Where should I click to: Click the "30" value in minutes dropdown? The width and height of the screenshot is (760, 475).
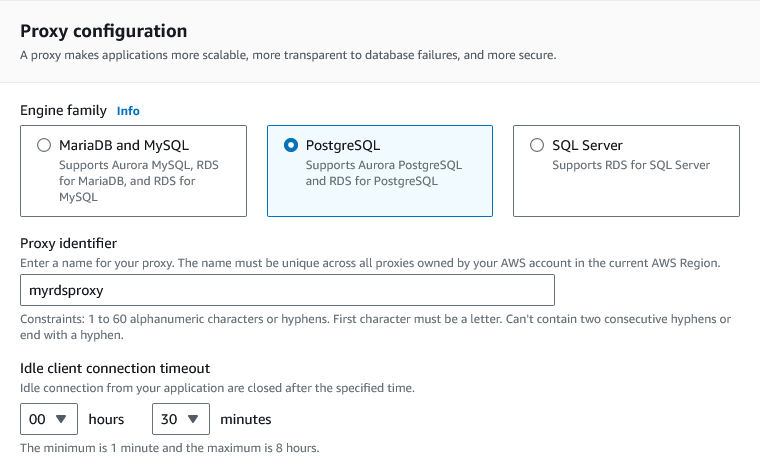(170, 419)
